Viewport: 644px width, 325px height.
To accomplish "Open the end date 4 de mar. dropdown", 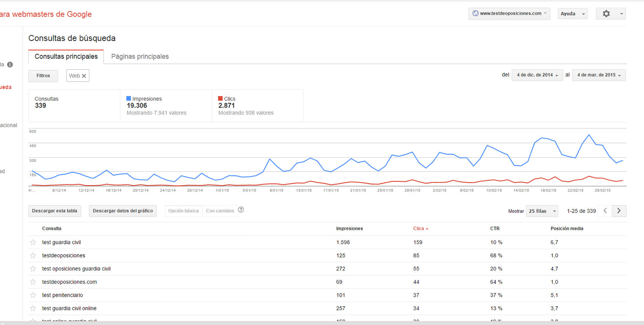I will point(599,75).
